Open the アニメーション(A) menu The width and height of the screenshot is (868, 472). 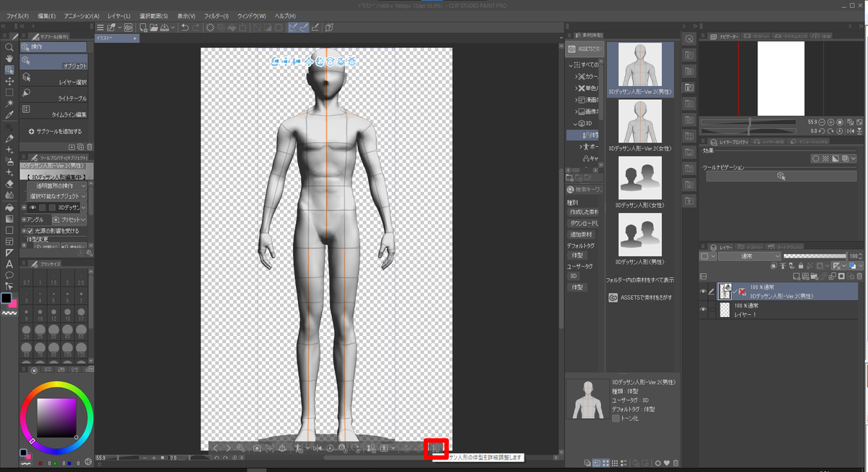[82, 15]
